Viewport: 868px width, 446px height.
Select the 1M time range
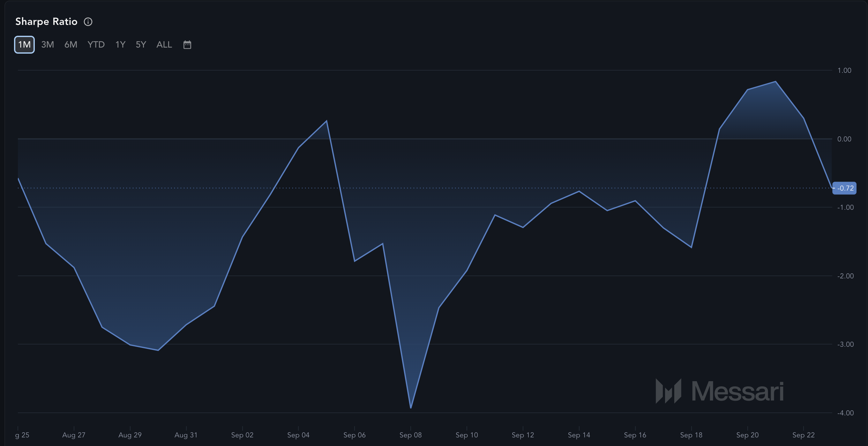[24, 44]
